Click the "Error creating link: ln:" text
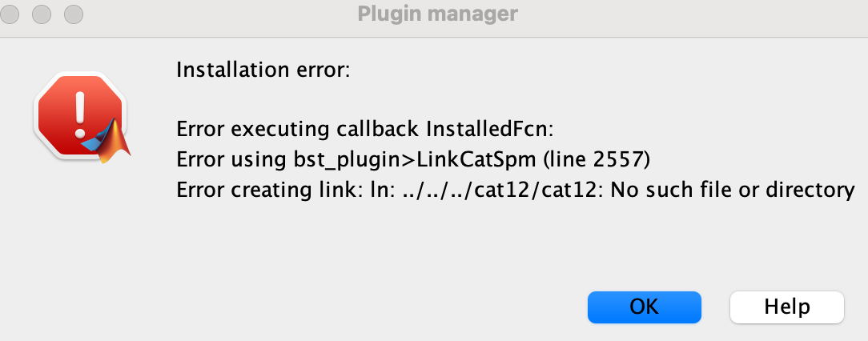The width and height of the screenshot is (868, 341). [284, 190]
